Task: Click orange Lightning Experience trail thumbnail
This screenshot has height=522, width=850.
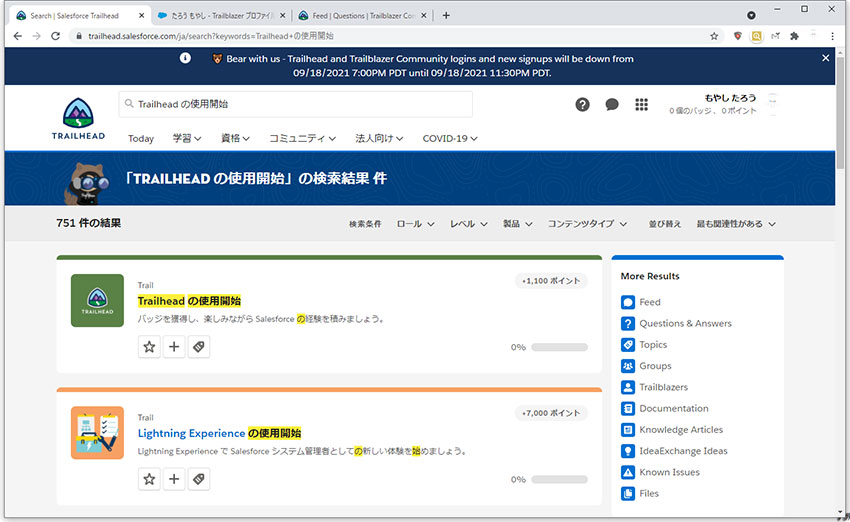Action: pos(97,433)
